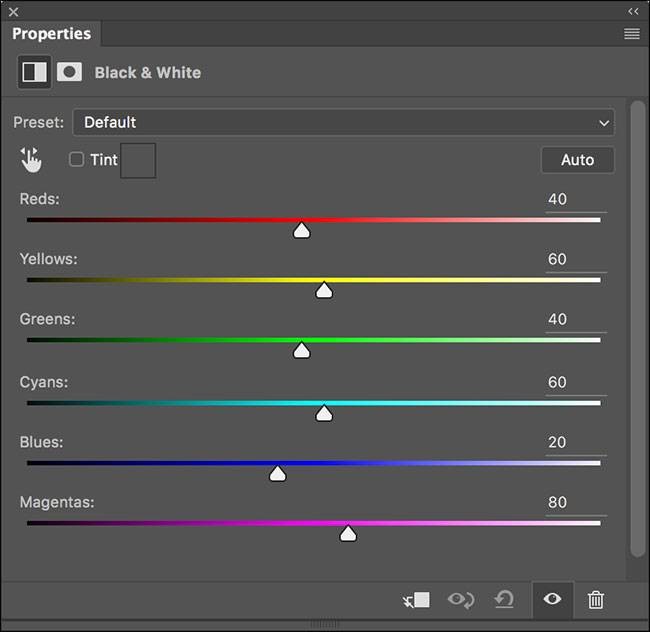Click the Preset label
This screenshot has height=632, width=650.
click(x=39, y=123)
